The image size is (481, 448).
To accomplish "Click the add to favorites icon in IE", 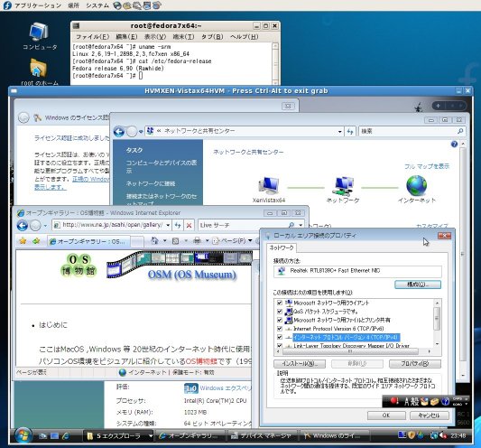I will [36, 241].
